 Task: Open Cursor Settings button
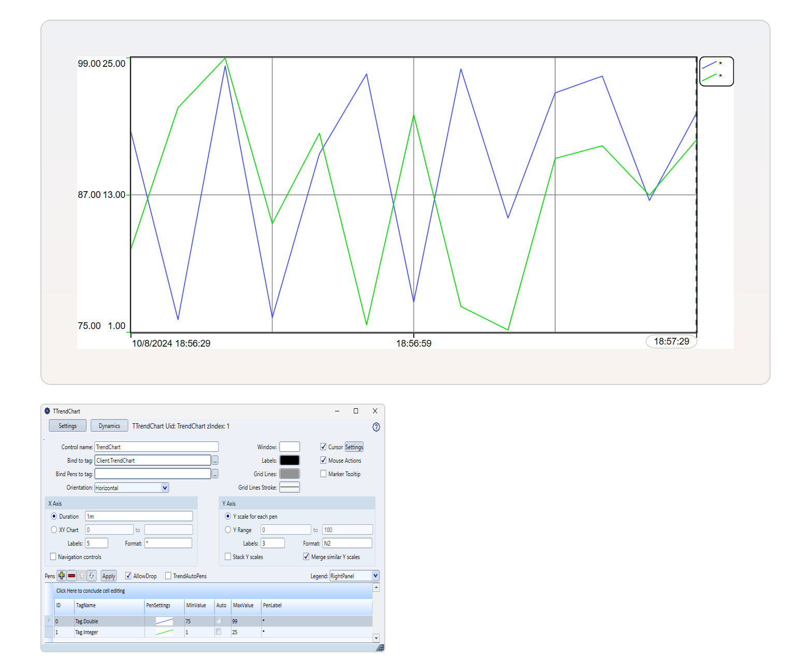click(354, 447)
